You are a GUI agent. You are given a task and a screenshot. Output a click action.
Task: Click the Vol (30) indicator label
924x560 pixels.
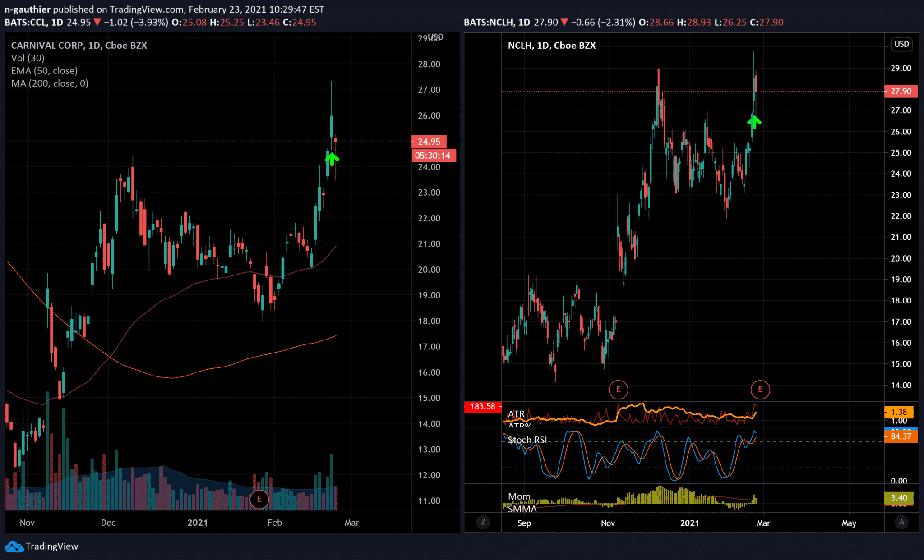coord(28,58)
